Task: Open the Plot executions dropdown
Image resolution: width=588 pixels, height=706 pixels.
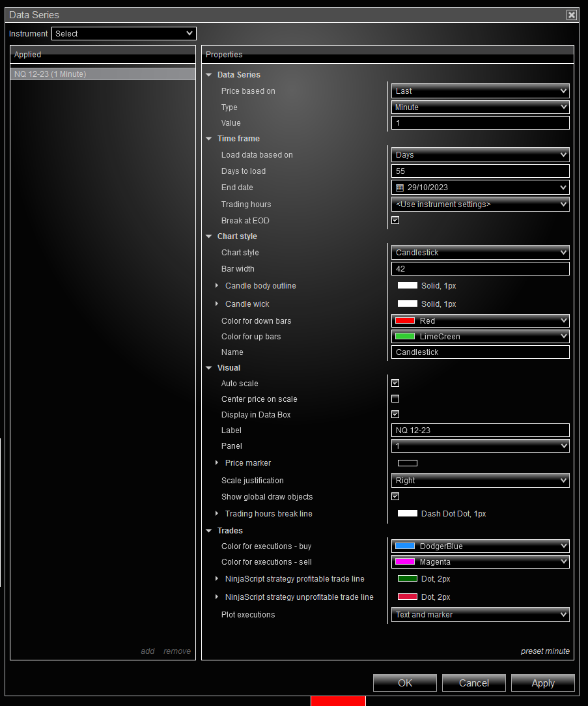Action: (x=481, y=615)
